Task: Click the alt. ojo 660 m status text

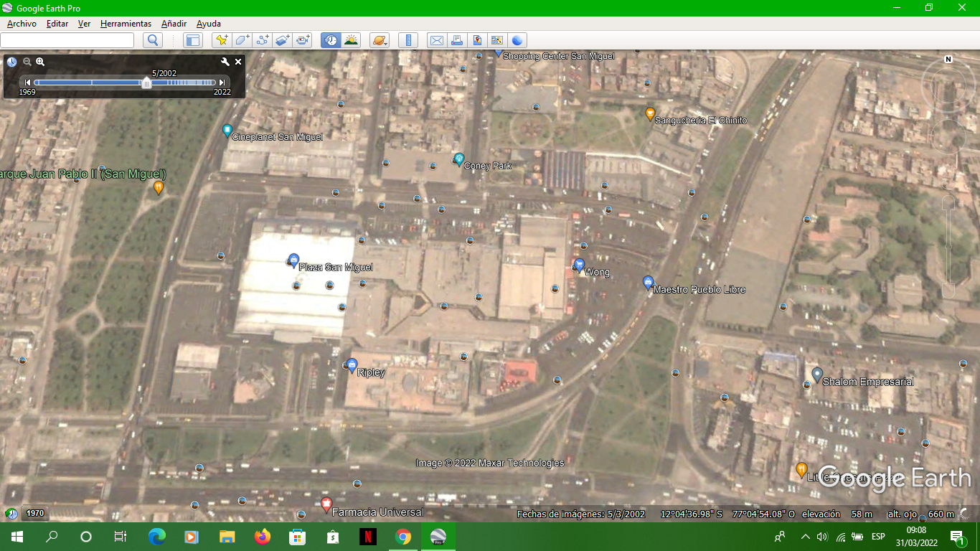Action: click(x=920, y=514)
